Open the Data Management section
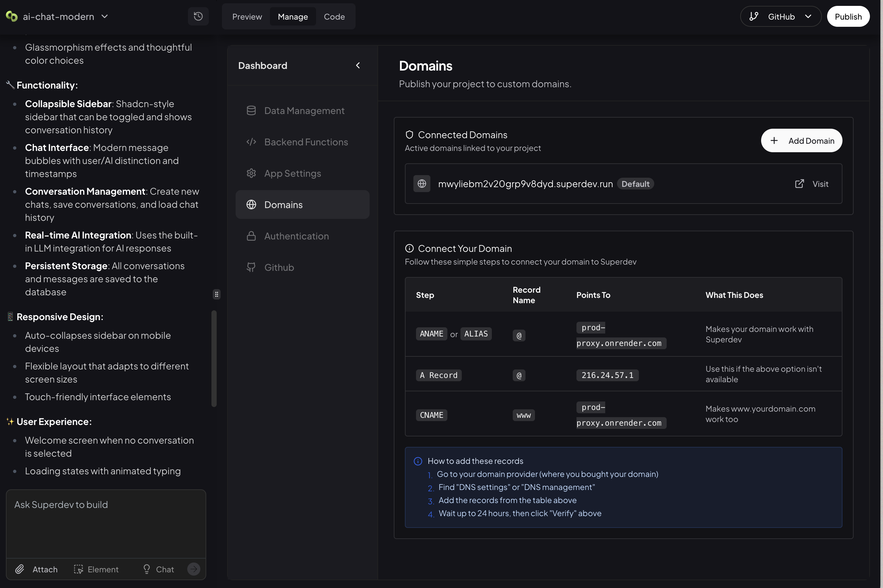Viewport: 883px width, 588px height. point(304,110)
